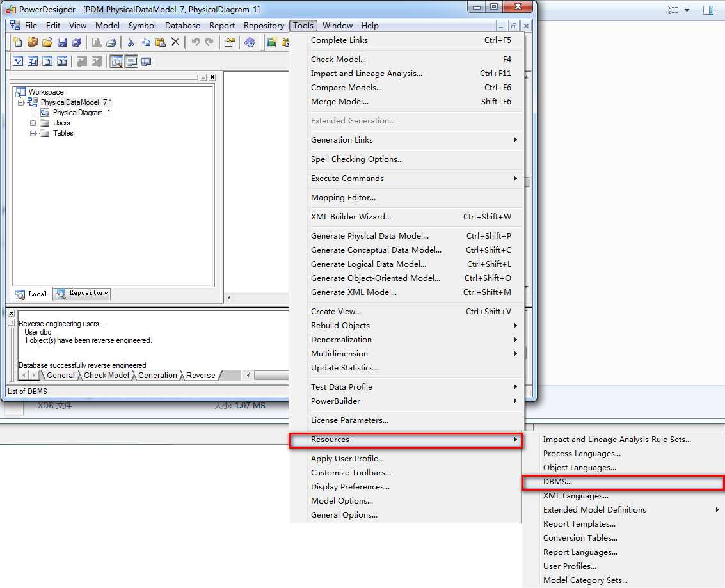The width and height of the screenshot is (725, 588).
Task: Click the Print Preview toolbar icon
Action: [96, 42]
